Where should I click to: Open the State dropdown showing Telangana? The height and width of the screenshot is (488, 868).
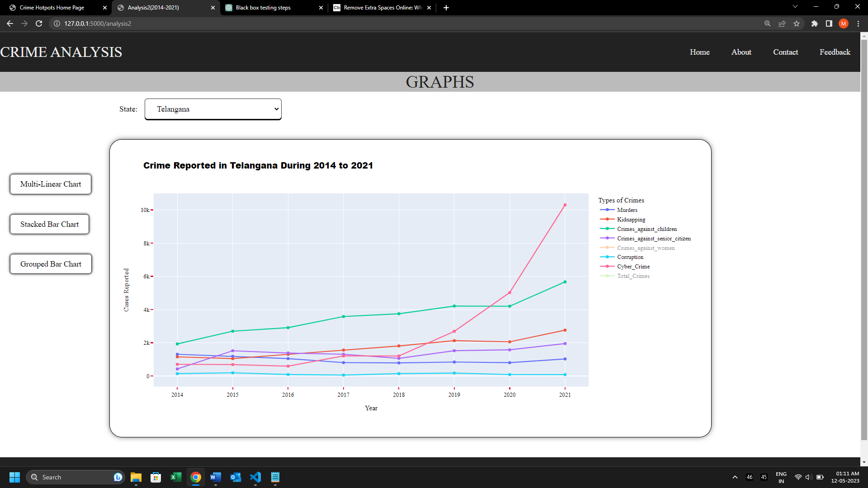[212, 109]
